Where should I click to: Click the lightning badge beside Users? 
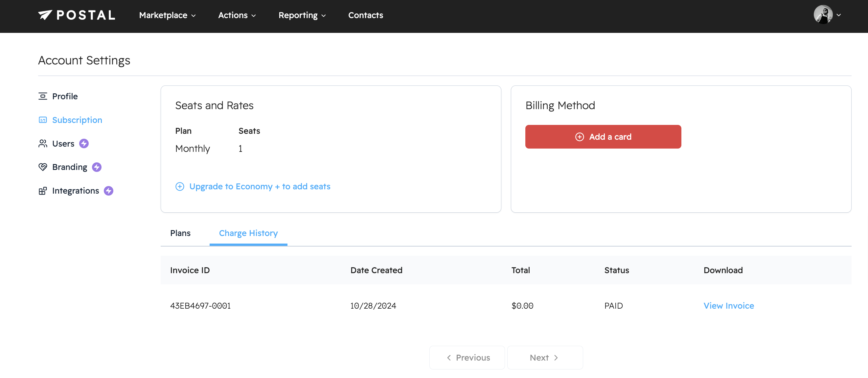coord(84,144)
